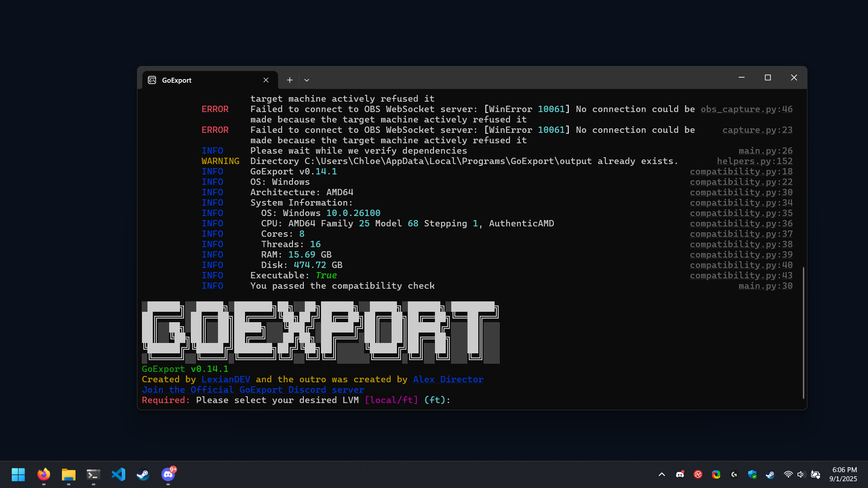Open Discord from the taskbar
Viewport: 868px width, 488px height.
[x=168, y=474]
